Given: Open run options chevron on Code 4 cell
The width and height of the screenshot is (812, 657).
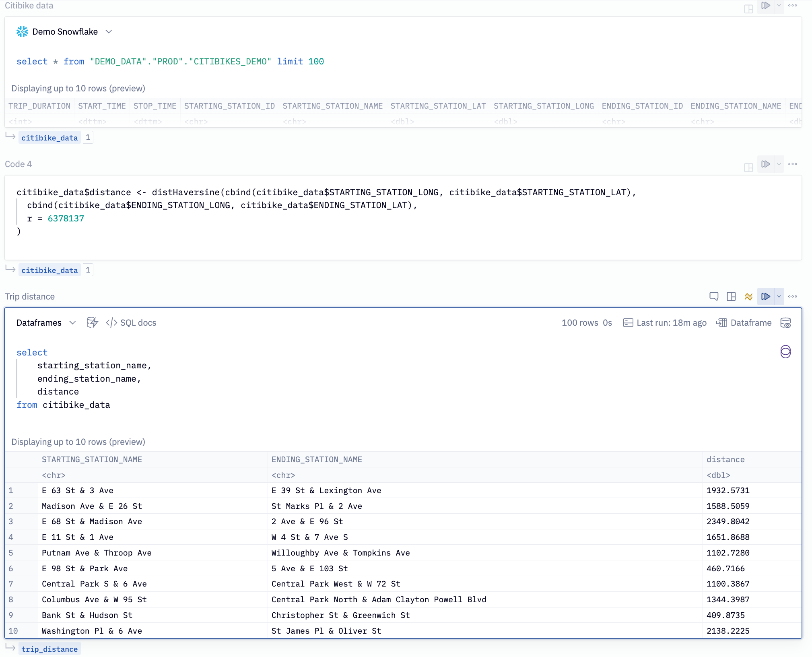Looking at the screenshot, I should pos(779,164).
